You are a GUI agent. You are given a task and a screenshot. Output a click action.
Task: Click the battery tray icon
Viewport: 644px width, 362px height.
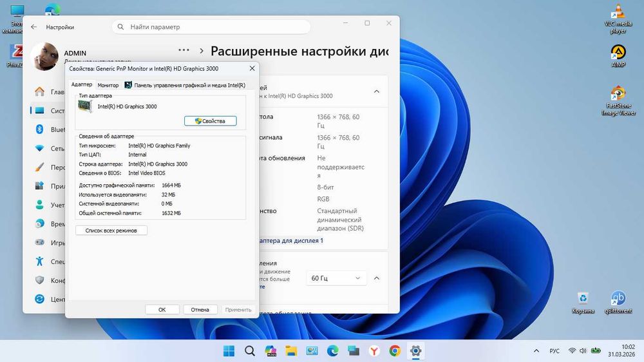[x=596, y=351]
